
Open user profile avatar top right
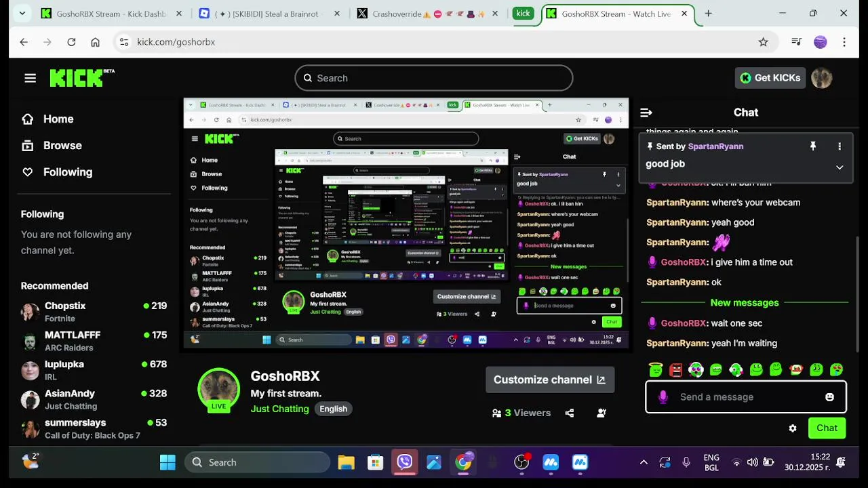coord(822,78)
